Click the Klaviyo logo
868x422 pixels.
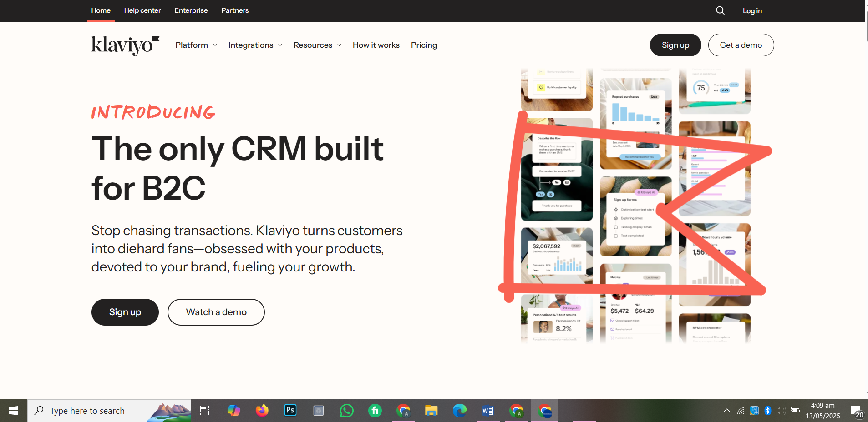126,45
